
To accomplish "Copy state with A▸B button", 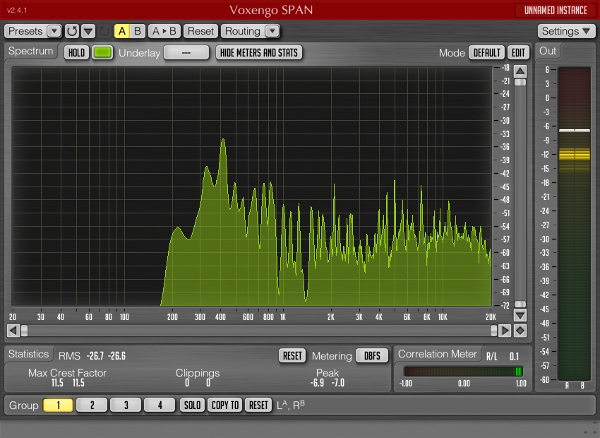I will click(x=164, y=31).
